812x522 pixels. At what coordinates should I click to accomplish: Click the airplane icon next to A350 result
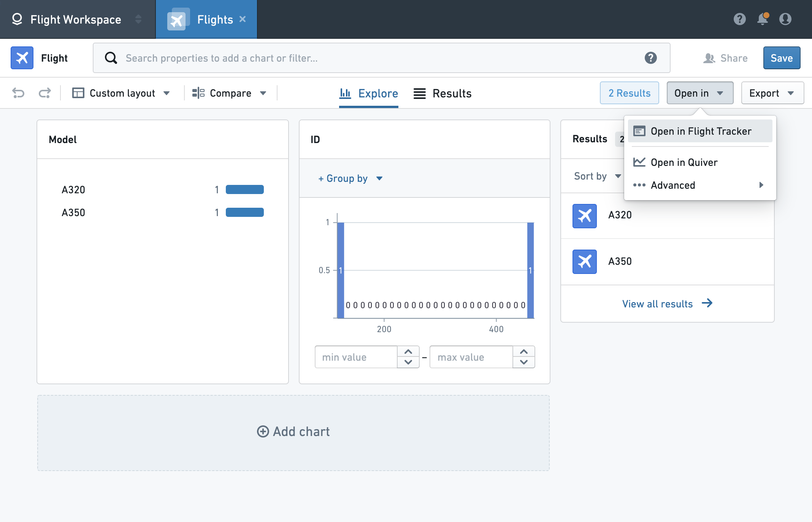[x=584, y=261]
